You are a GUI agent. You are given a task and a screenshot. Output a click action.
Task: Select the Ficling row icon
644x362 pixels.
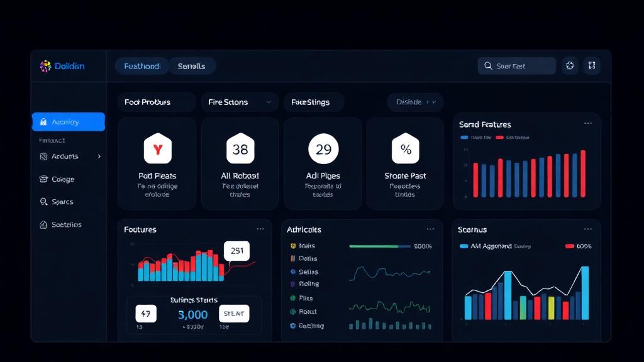coord(293,283)
